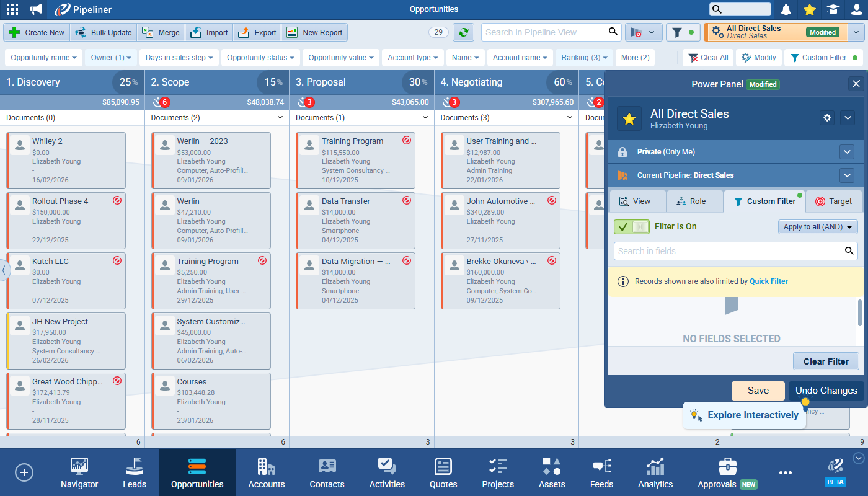This screenshot has height=496, width=868.
Task: Open the Apply to all (AND) dropdown
Action: point(818,227)
